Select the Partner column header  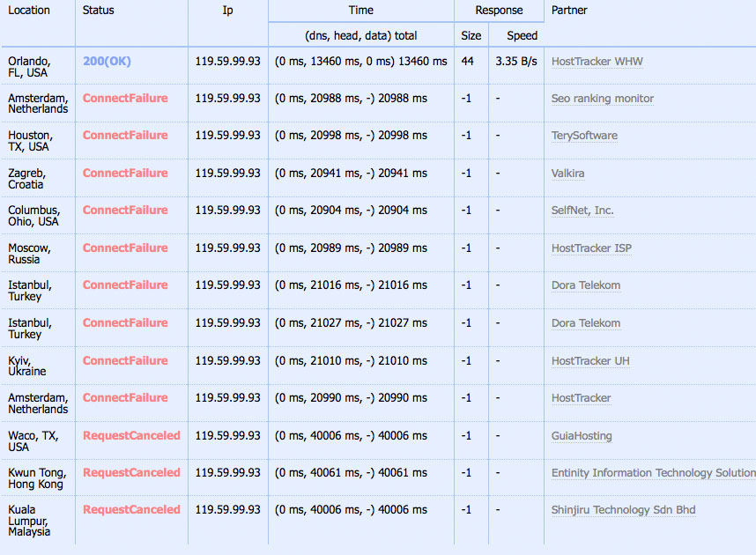point(569,11)
